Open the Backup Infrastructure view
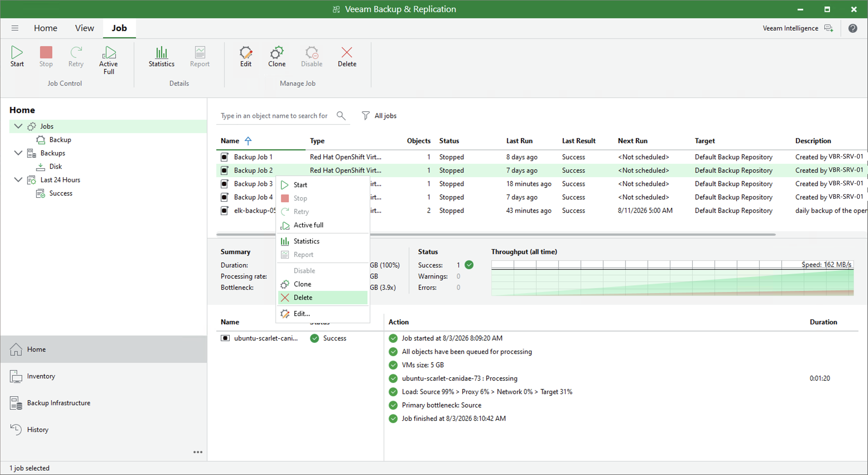The height and width of the screenshot is (475, 868). point(104,403)
